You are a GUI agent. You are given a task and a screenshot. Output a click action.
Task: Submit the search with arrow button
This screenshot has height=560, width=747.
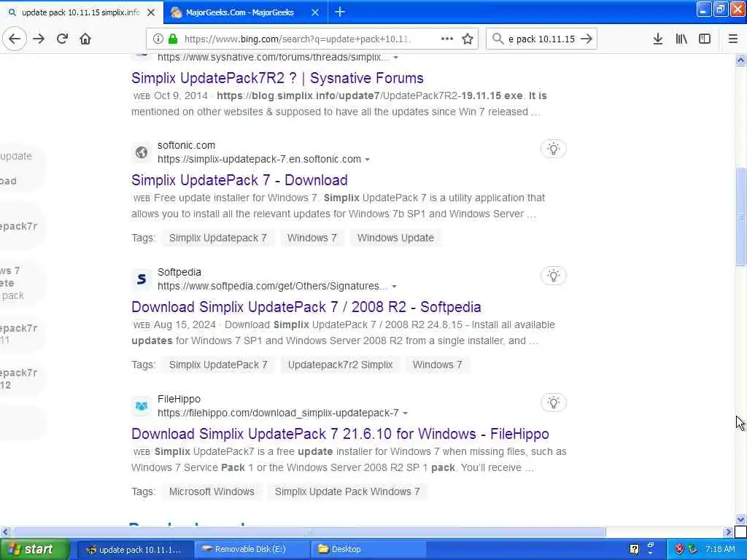(x=587, y=39)
